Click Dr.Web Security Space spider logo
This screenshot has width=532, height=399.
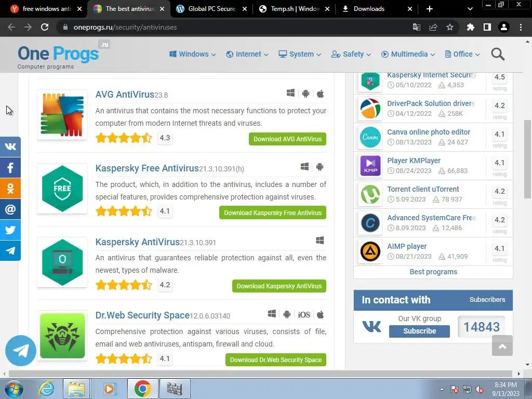62,336
